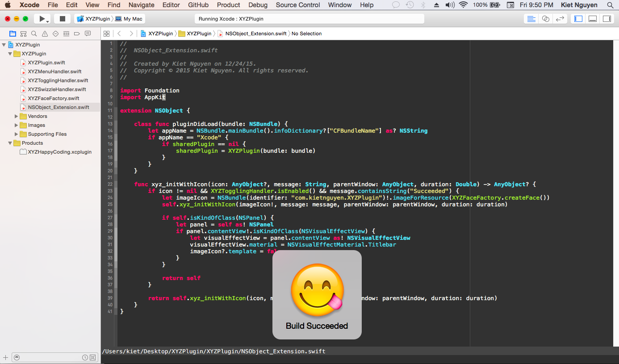Image resolution: width=619 pixels, height=364 pixels.
Task: Show the Test navigator
Action: (x=55, y=33)
